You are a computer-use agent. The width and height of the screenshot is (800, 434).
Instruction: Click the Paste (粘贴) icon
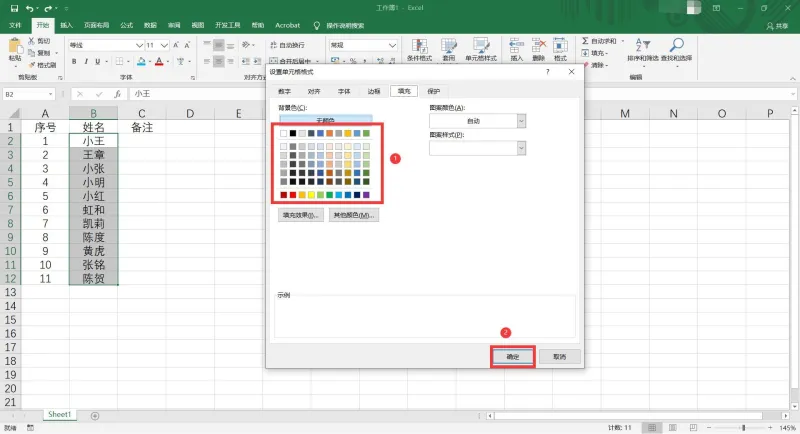point(15,47)
